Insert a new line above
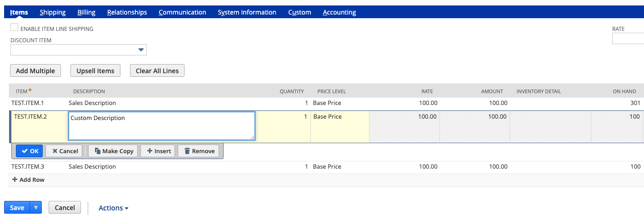 159,151
